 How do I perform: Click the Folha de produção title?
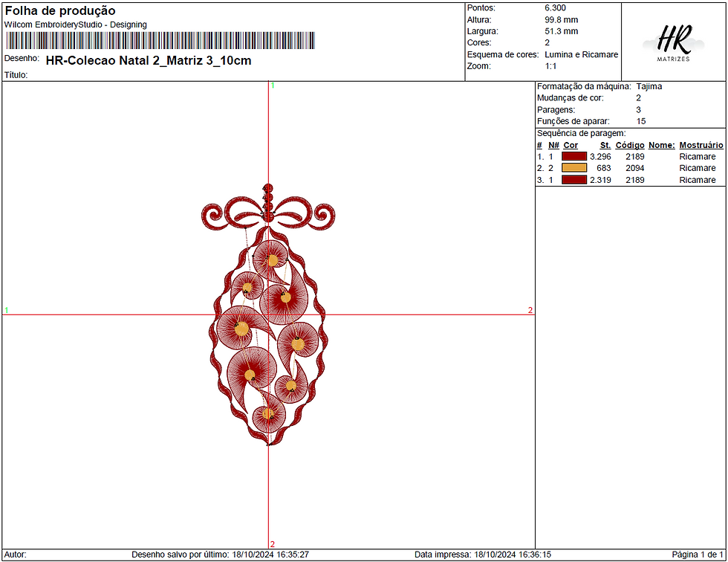coord(60,10)
